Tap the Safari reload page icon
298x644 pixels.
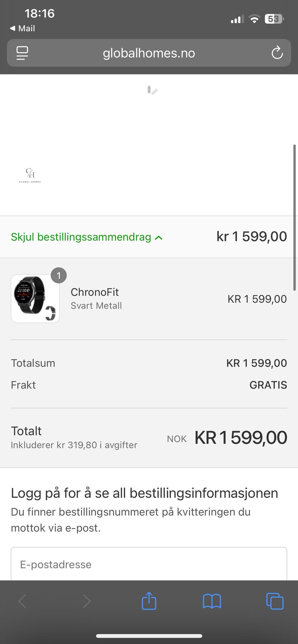pyautogui.click(x=277, y=53)
